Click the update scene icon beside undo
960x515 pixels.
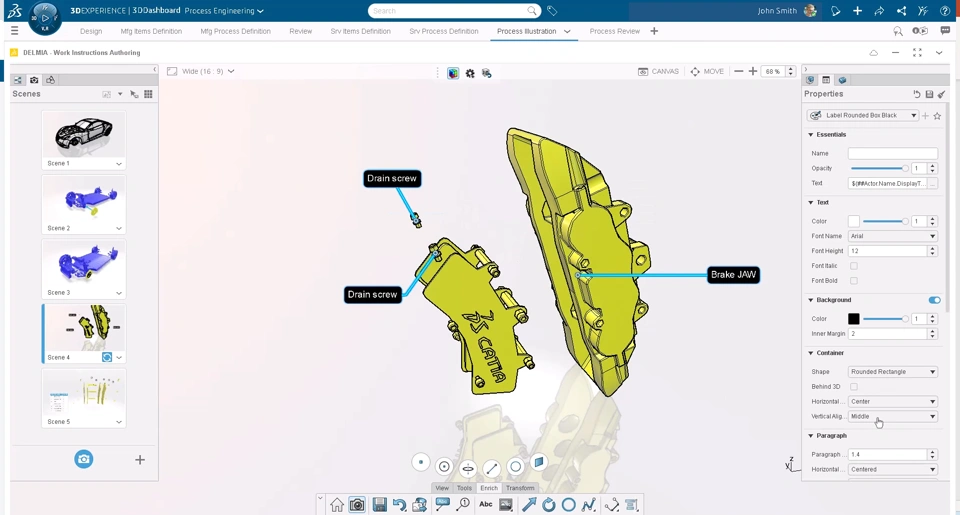[x=419, y=505]
